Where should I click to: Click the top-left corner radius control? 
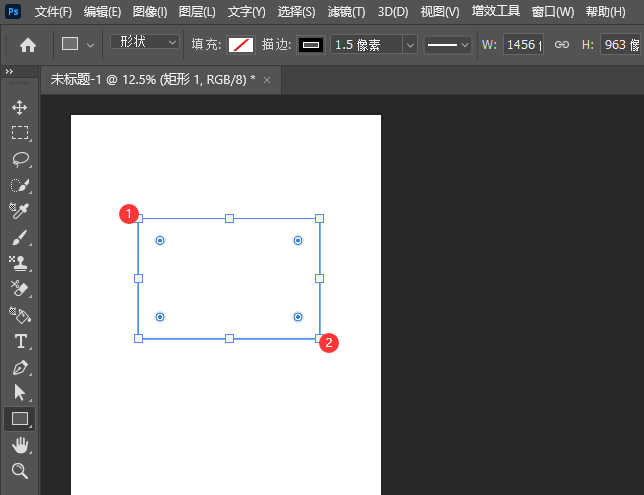click(x=160, y=241)
